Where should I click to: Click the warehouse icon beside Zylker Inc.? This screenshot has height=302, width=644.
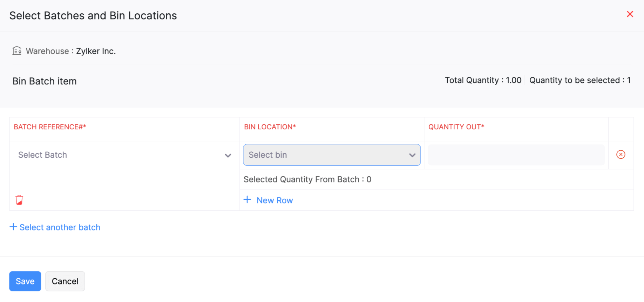[16, 50]
